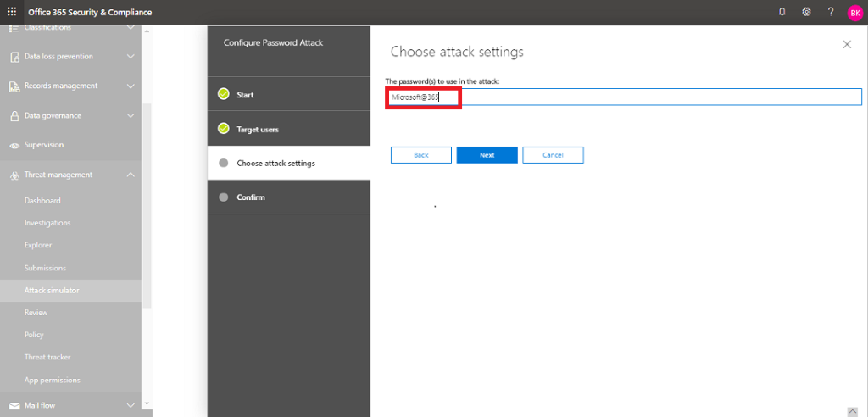Image resolution: width=868 pixels, height=417 pixels.
Task: Open the notifications bell icon
Action: [782, 12]
